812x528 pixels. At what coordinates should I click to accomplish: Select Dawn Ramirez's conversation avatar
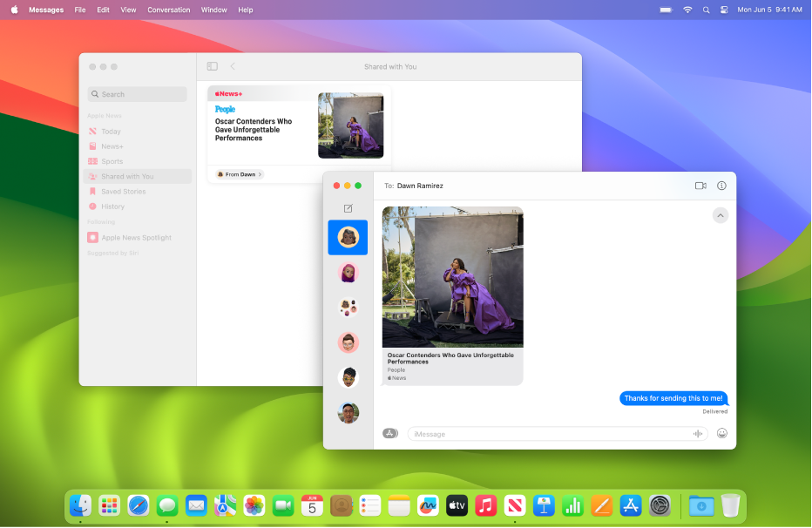pyautogui.click(x=348, y=236)
